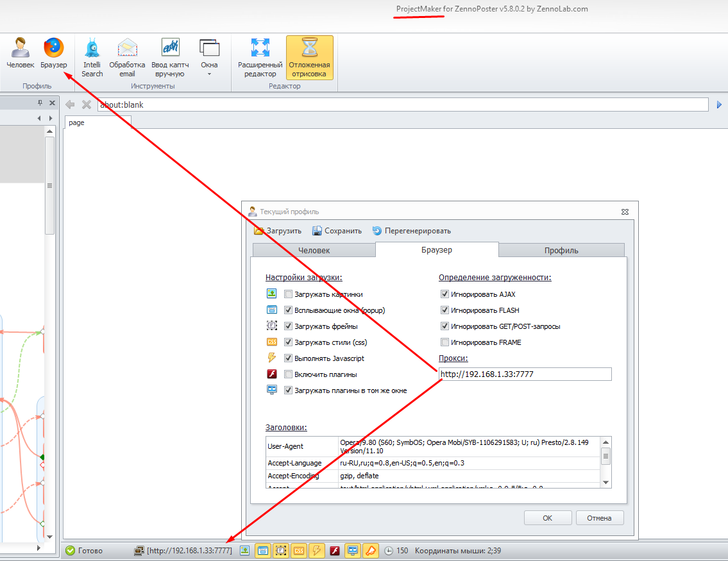Toggle load images icon in status bar
The height and width of the screenshot is (561, 728).
(244, 551)
